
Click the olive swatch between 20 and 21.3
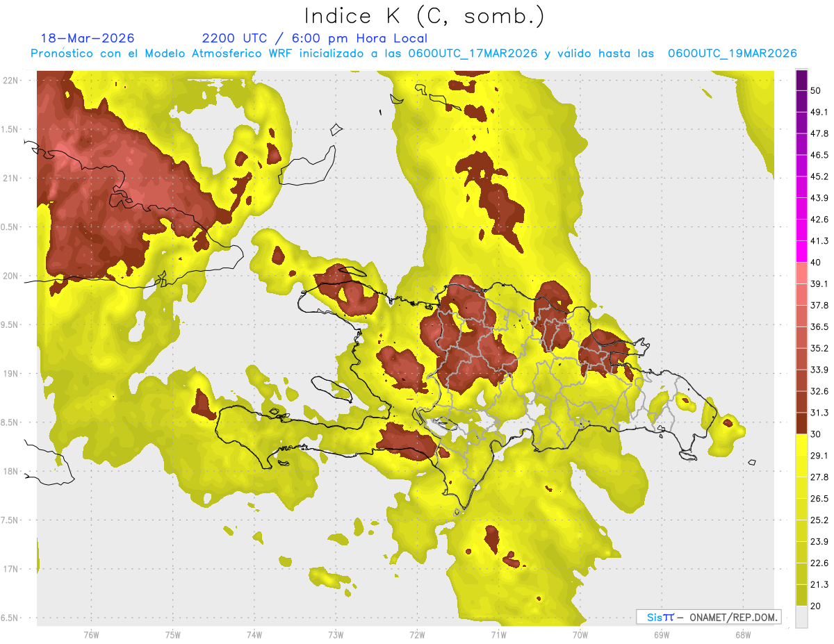pyautogui.click(x=802, y=595)
